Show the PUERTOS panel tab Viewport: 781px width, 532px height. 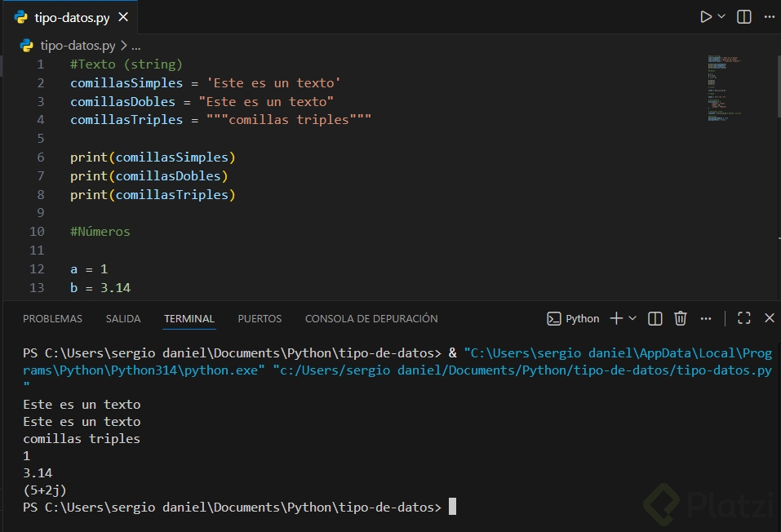(x=260, y=319)
